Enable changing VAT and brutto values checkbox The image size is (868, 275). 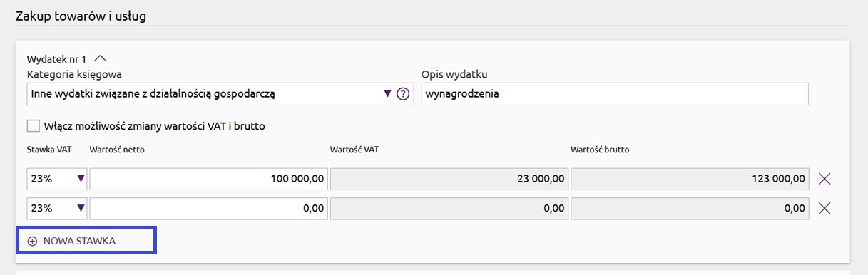pyautogui.click(x=34, y=126)
